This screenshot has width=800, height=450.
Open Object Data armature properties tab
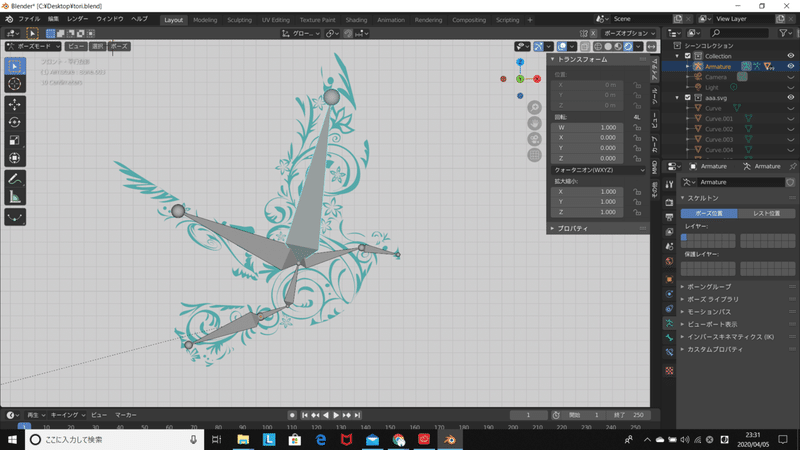(669, 323)
